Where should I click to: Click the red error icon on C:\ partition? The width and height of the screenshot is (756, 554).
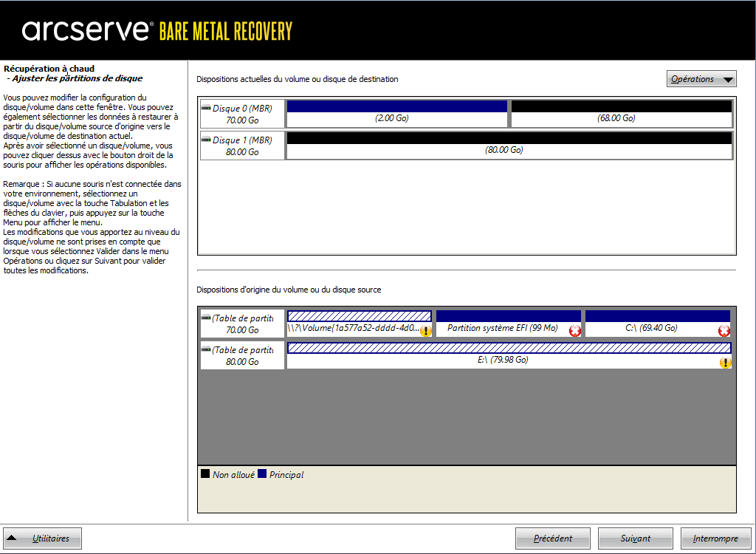point(724,331)
